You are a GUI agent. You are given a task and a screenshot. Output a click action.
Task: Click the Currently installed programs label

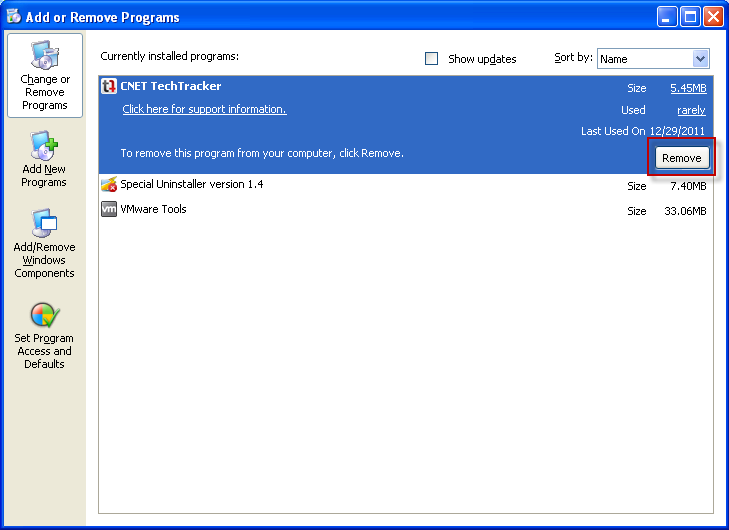[x=170, y=56]
